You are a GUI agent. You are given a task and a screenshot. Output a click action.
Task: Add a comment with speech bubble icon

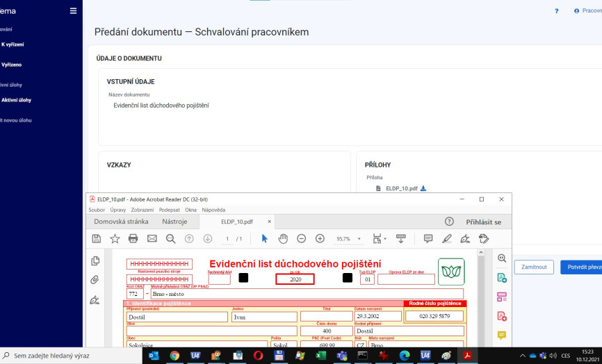click(x=428, y=238)
